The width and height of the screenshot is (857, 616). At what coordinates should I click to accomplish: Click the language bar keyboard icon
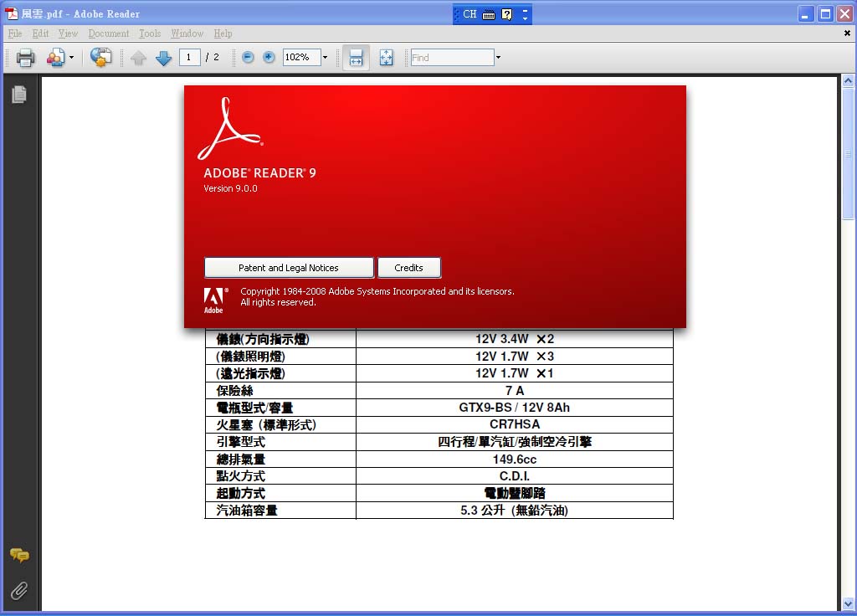tap(489, 15)
